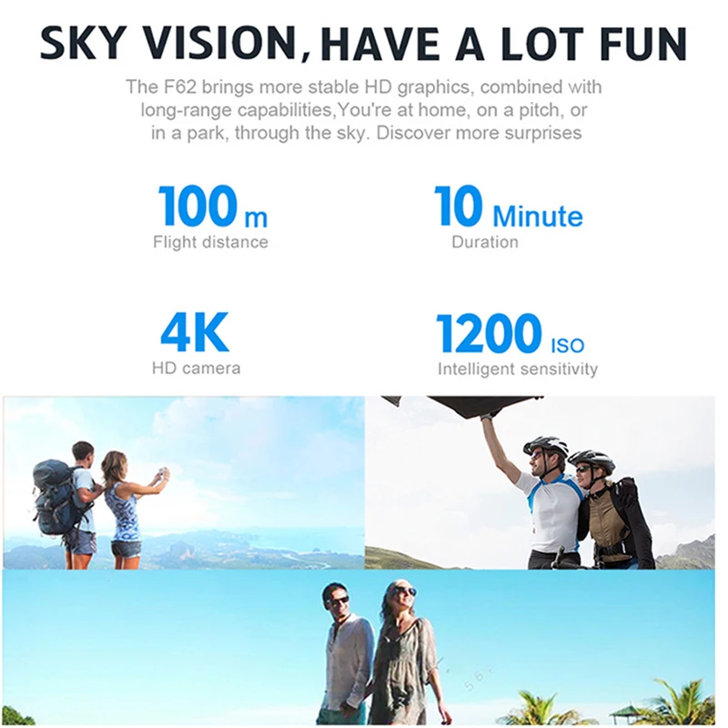Click the 10 Minute duration figure
The width and height of the screenshot is (728, 728).
point(509,206)
